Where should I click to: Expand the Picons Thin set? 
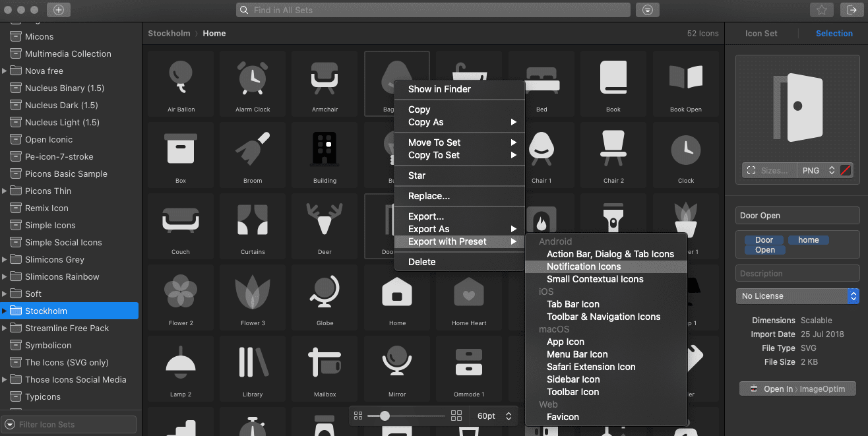(5, 191)
